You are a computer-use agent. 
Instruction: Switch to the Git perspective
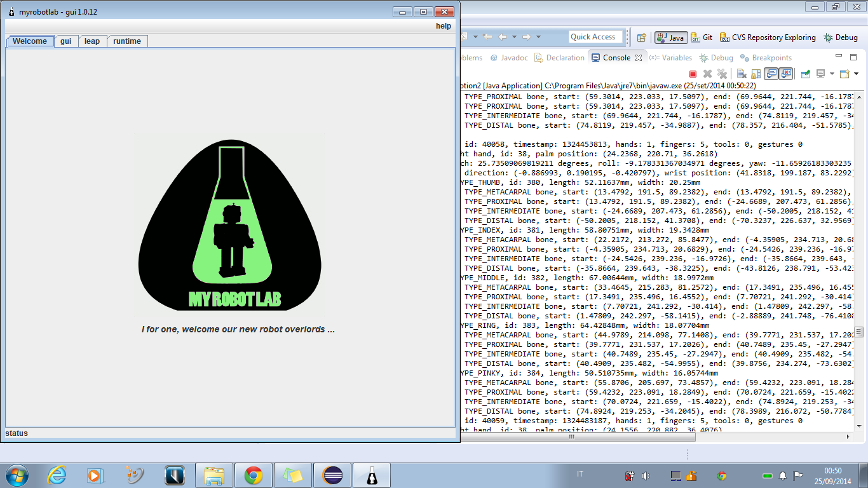pyautogui.click(x=702, y=37)
